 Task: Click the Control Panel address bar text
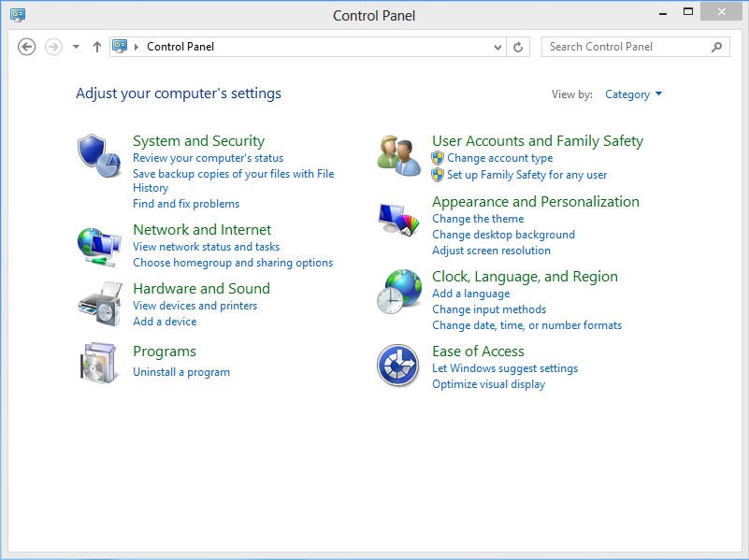click(x=180, y=47)
